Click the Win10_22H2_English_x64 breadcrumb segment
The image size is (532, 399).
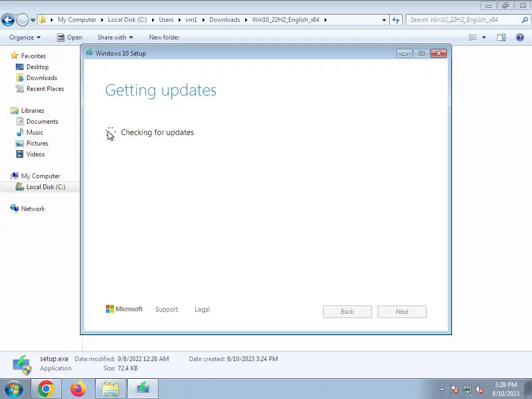[285, 20]
